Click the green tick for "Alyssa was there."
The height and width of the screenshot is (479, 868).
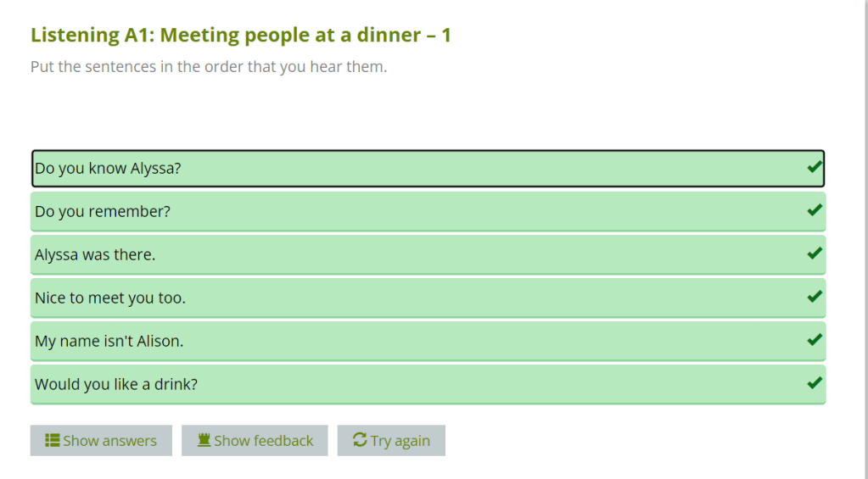(815, 253)
